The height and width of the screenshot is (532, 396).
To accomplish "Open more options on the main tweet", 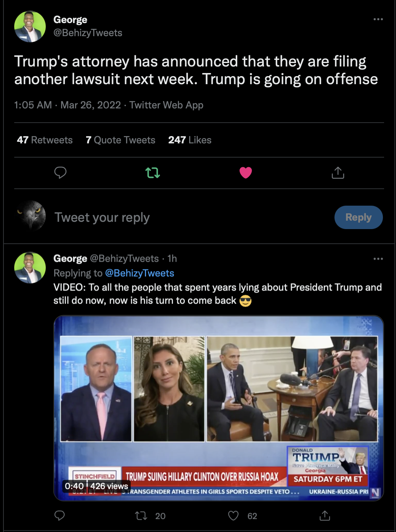I will (378, 19).
